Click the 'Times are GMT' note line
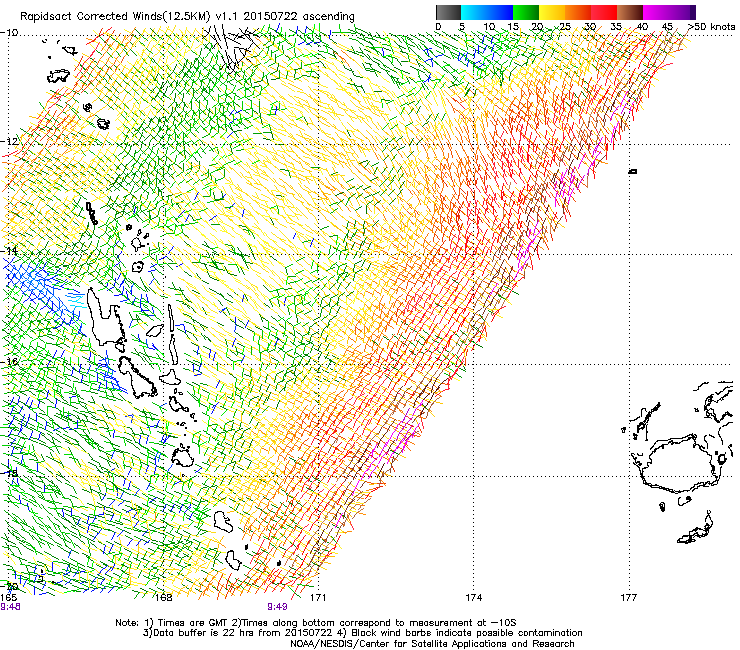This screenshot has width=740, height=650. click(316, 623)
